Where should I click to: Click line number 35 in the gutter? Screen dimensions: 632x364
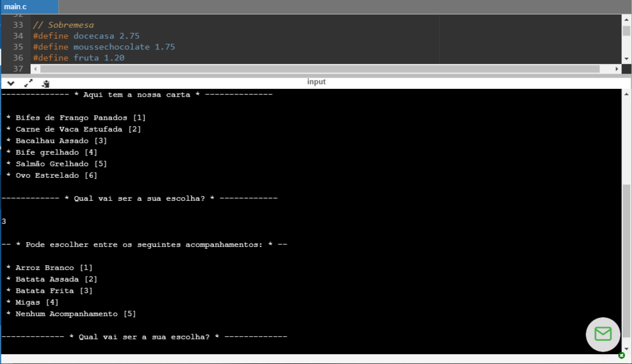(x=18, y=47)
